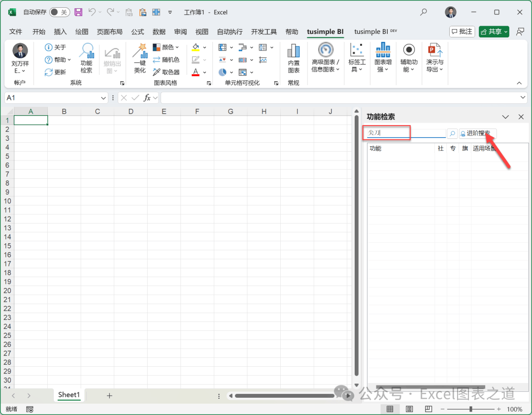Click the 共享 share button
This screenshot has height=415, width=532.
[x=494, y=32]
